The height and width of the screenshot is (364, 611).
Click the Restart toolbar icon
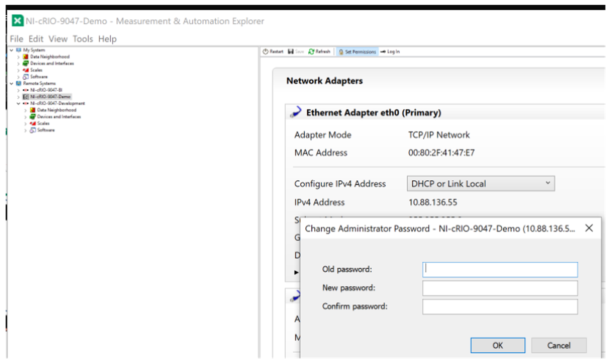265,51
